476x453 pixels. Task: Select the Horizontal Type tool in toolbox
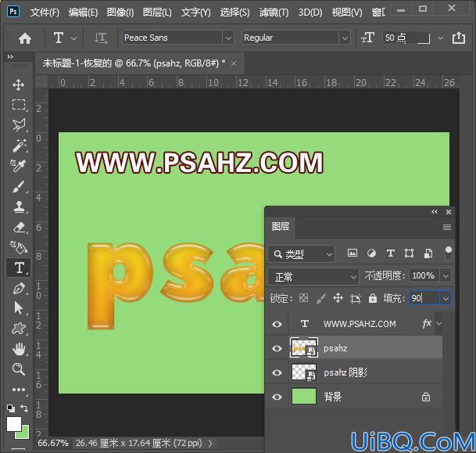tap(19, 268)
